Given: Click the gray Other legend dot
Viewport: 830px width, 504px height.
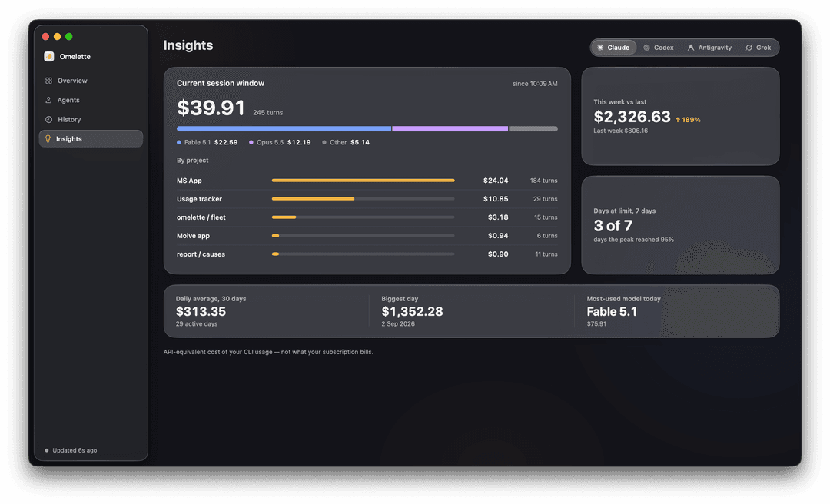Looking at the screenshot, I should [324, 142].
